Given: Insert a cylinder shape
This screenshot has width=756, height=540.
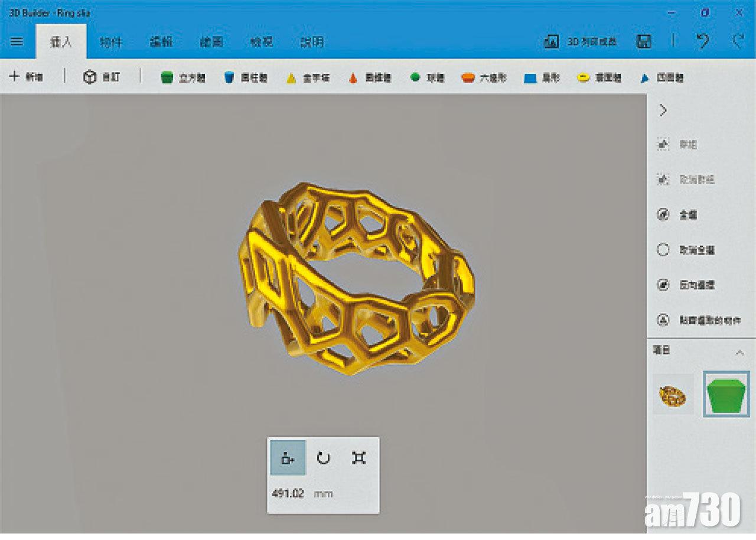Looking at the screenshot, I should click(x=246, y=78).
